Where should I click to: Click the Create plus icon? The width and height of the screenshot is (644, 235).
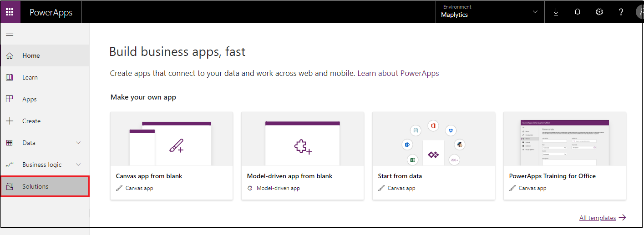(x=10, y=121)
